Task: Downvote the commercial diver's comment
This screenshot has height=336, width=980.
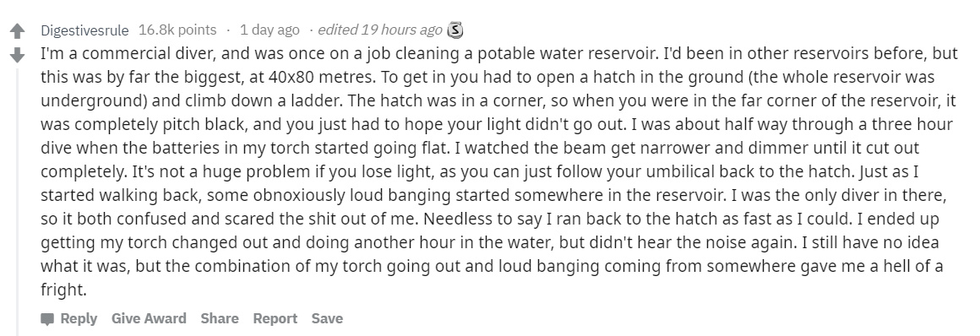Action: pyautogui.click(x=18, y=56)
